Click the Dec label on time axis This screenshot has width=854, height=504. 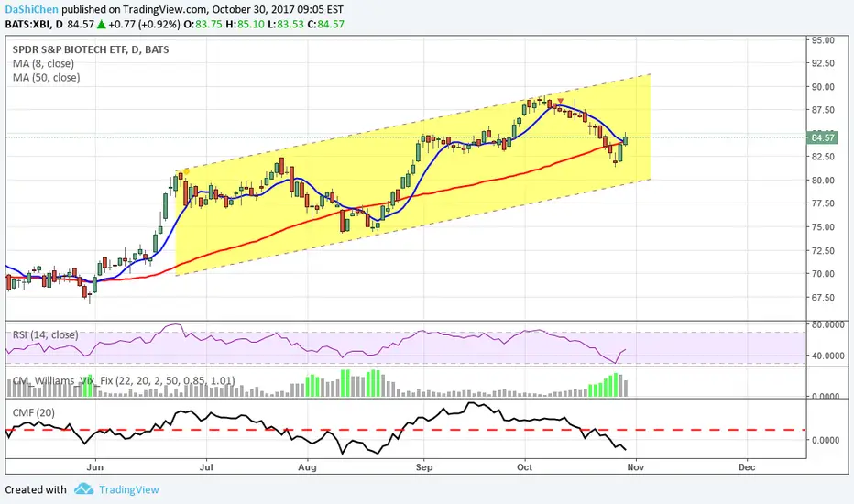click(747, 467)
